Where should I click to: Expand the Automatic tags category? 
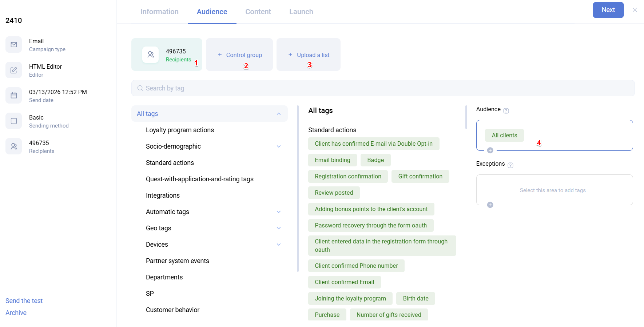click(x=279, y=212)
